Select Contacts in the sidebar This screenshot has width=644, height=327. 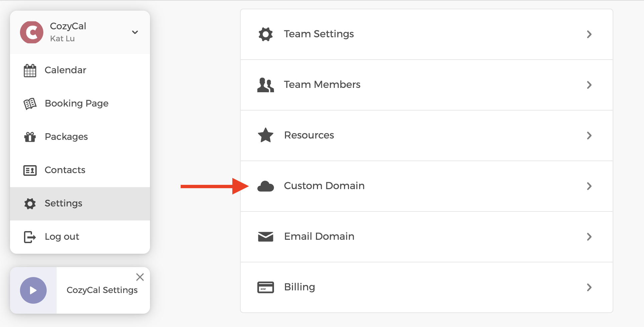coord(80,170)
